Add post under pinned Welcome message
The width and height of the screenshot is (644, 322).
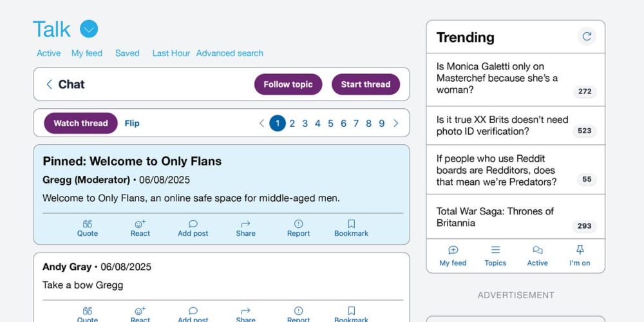[x=193, y=224]
